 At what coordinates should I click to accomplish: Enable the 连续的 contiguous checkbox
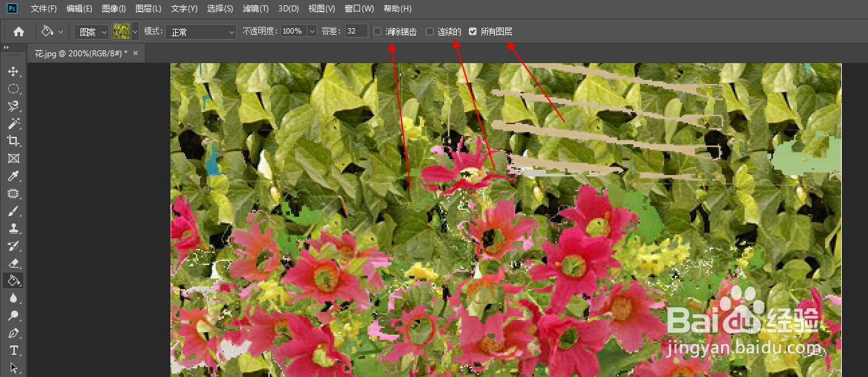click(430, 32)
